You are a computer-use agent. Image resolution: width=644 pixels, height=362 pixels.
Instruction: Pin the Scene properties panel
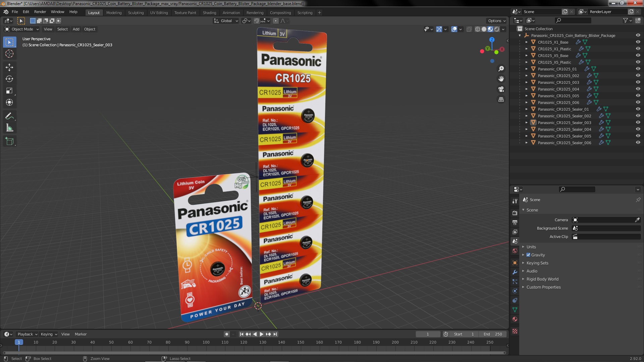coord(638,200)
